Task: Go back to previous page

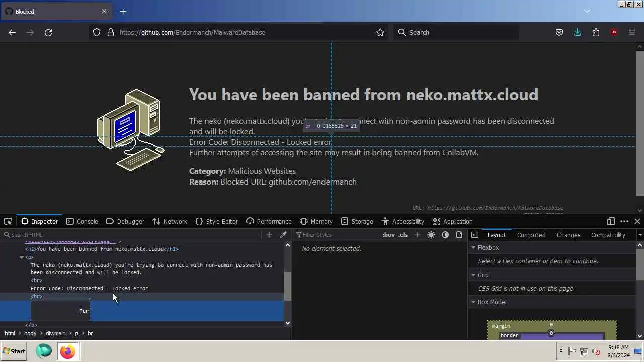Action: [x=12, y=32]
